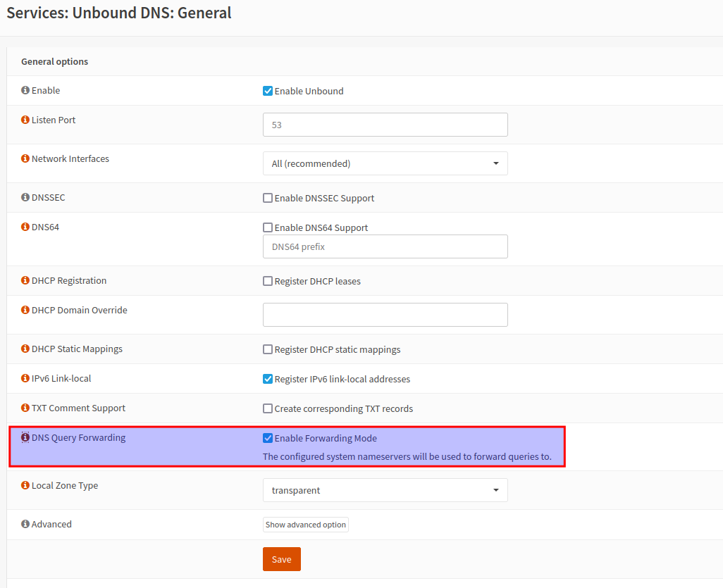Focus the DNS64 prefix input field

click(385, 246)
